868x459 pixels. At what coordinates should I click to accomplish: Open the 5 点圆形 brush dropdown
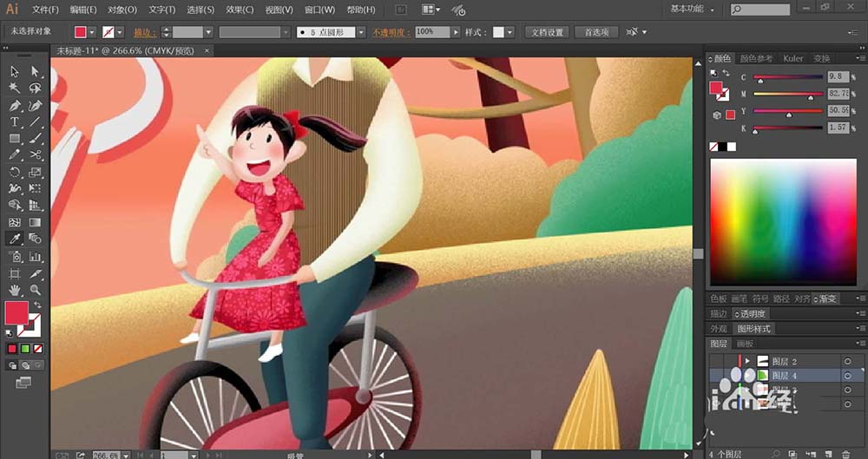[x=361, y=32]
